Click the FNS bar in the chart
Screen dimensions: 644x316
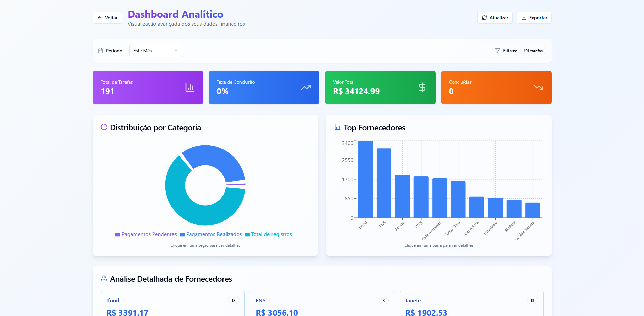click(384, 183)
